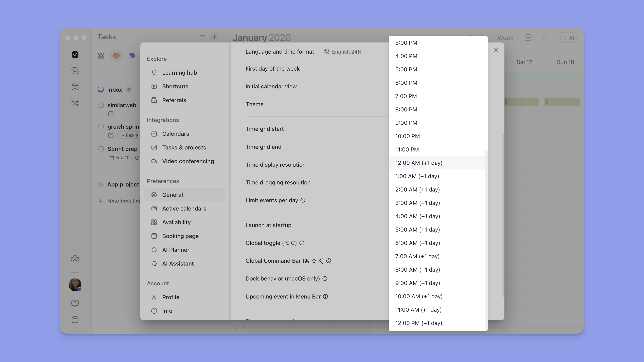Choose 12:00 AM (+1 day) option
Viewport: 644px width, 362px height.
point(437,163)
